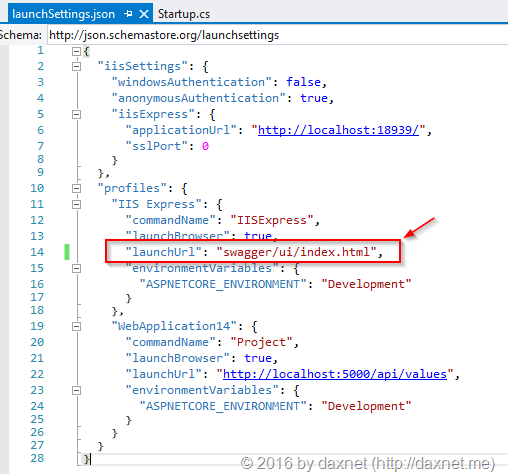Click line number 10

point(37,188)
